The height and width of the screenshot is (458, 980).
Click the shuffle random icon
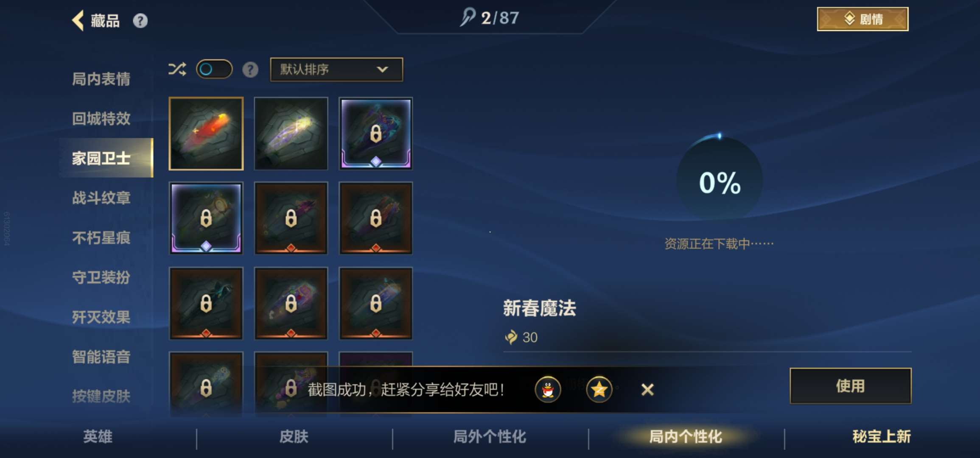pyautogui.click(x=177, y=69)
